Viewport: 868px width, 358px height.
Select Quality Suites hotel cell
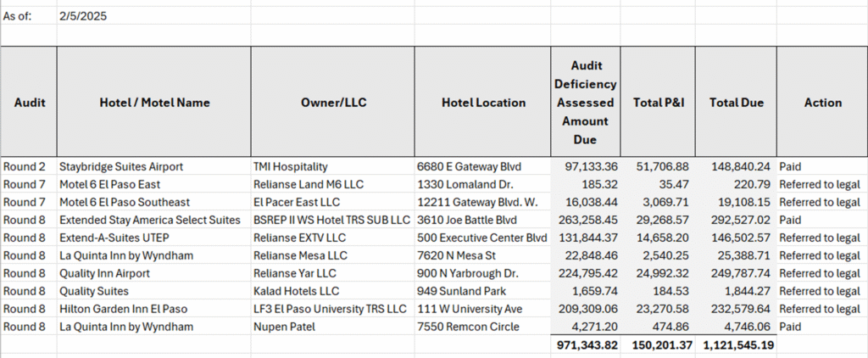[154, 291]
